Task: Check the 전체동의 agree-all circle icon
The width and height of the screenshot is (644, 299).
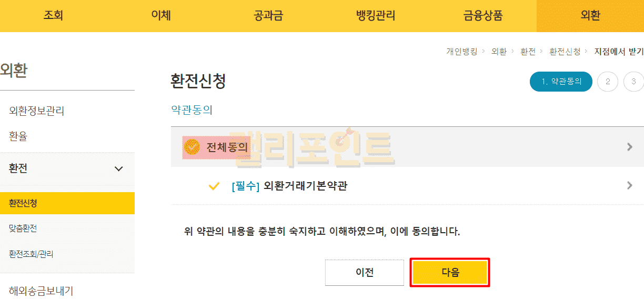Action: coord(193,146)
